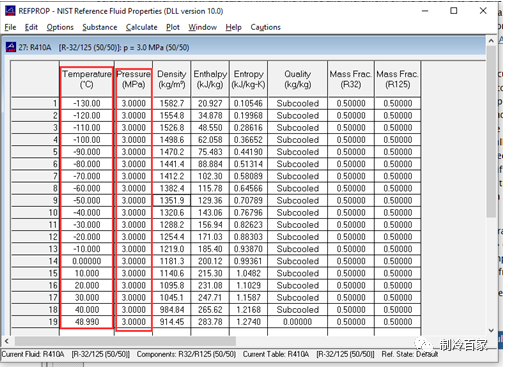
Task: Select the Enthalpy column header
Action: [x=210, y=79]
